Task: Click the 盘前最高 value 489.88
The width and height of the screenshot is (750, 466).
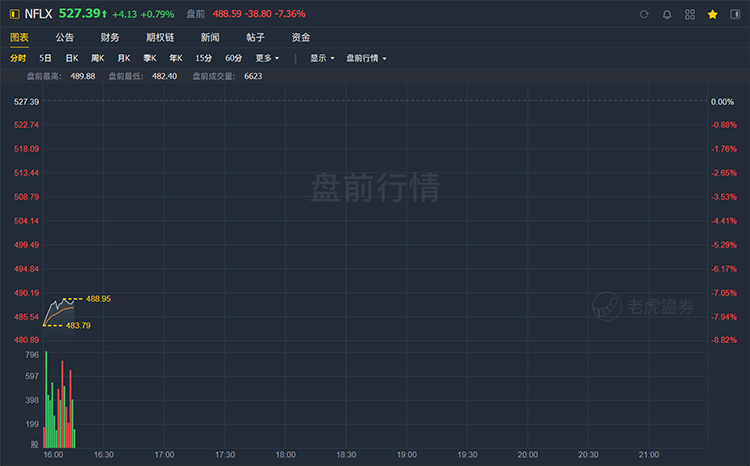Action: [83, 76]
